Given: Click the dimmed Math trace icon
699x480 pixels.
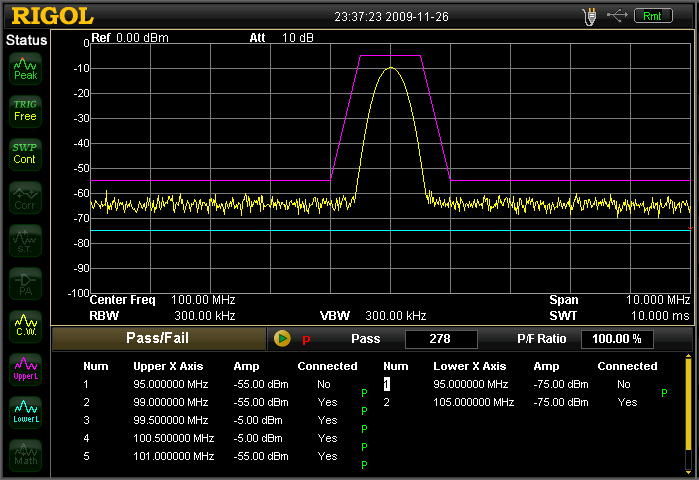Looking at the screenshot, I should tap(25, 455).
